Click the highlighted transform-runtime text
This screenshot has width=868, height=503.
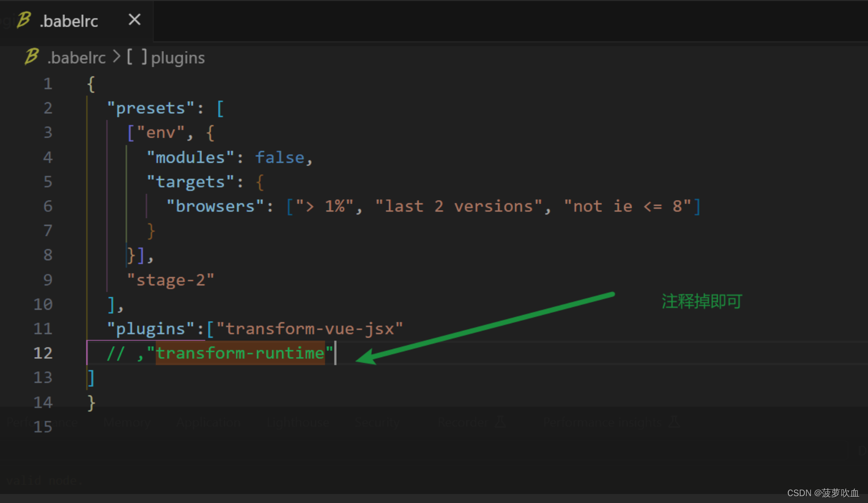pos(240,353)
